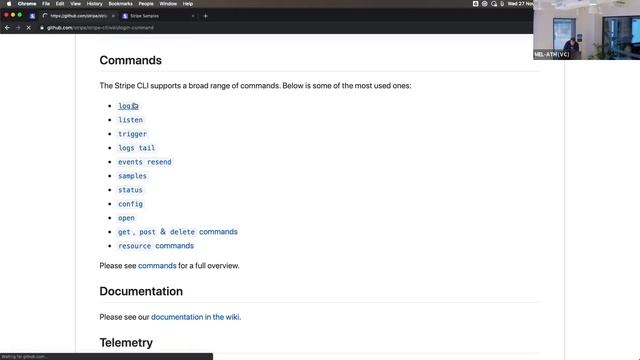This screenshot has width=640, height=360.
Task: Open the login command link
Action: (x=128, y=106)
